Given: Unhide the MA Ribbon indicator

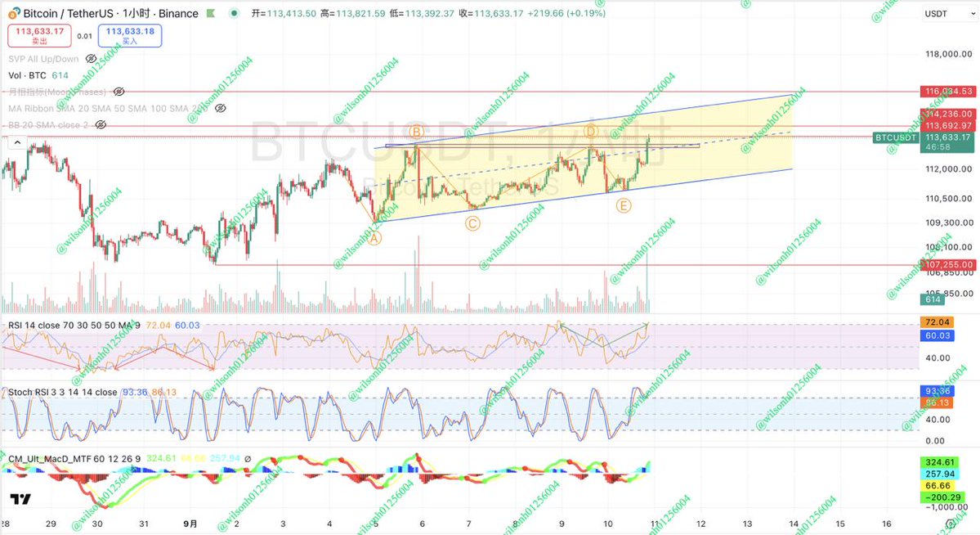Looking at the screenshot, I should pyautogui.click(x=220, y=108).
